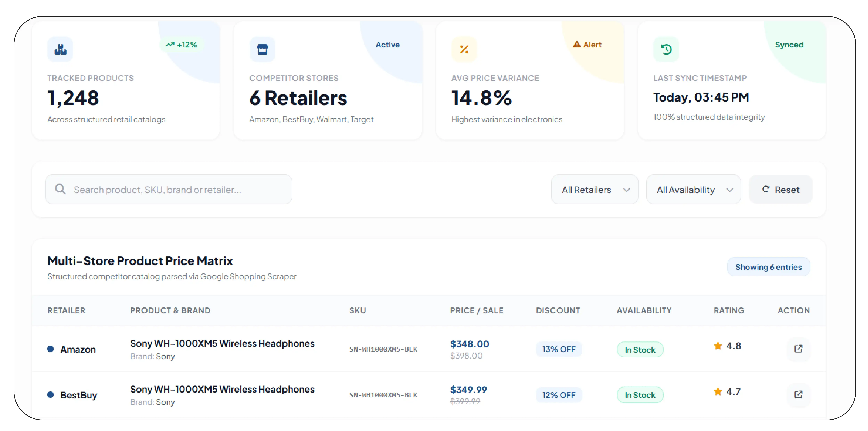
Task: Open the All Availability dropdown
Action: tap(693, 189)
